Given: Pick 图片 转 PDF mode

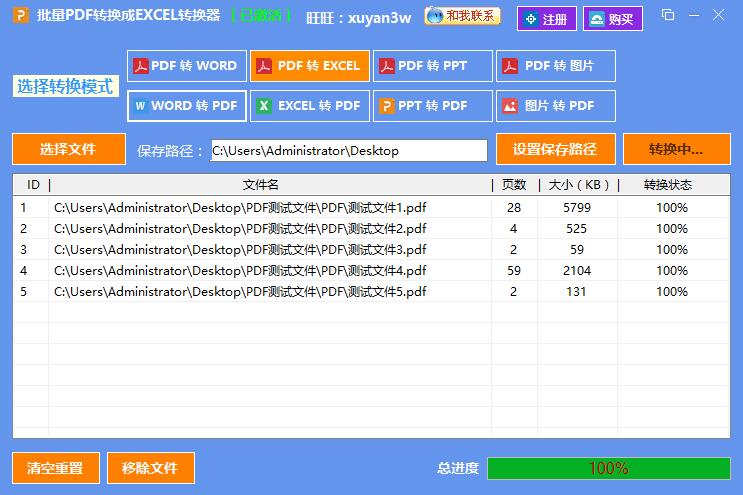Looking at the screenshot, I should [x=556, y=105].
